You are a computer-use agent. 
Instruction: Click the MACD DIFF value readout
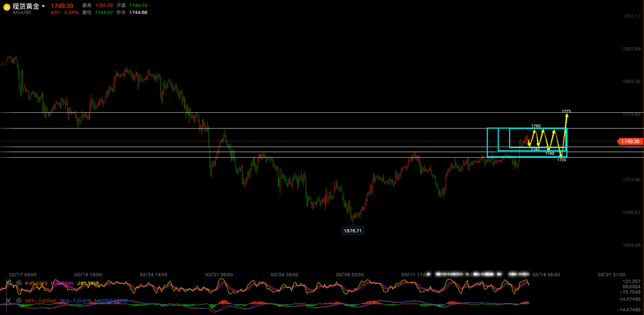pyautogui.click(x=41, y=301)
